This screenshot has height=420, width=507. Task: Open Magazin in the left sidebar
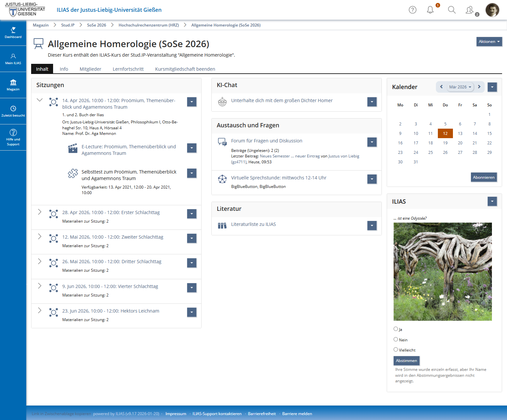click(x=13, y=85)
